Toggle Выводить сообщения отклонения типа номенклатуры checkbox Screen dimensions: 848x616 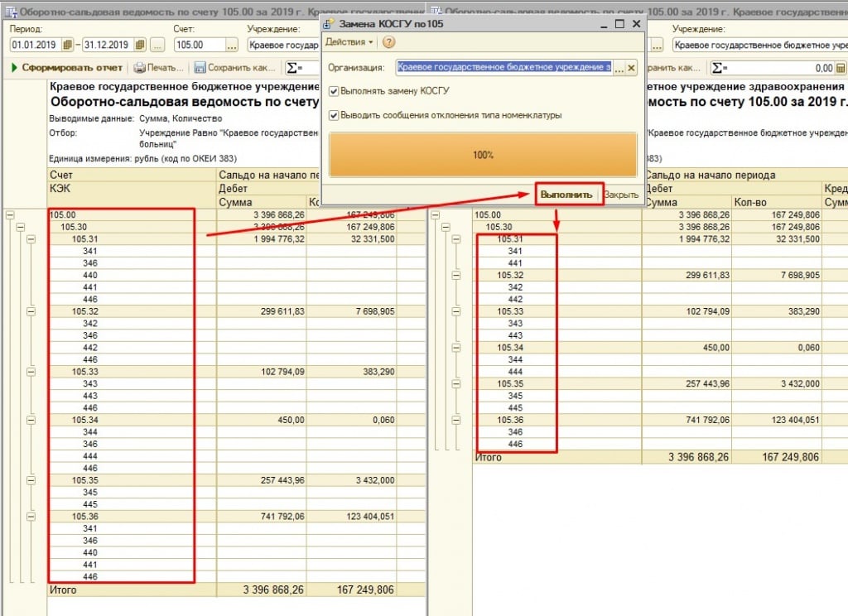click(334, 115)
